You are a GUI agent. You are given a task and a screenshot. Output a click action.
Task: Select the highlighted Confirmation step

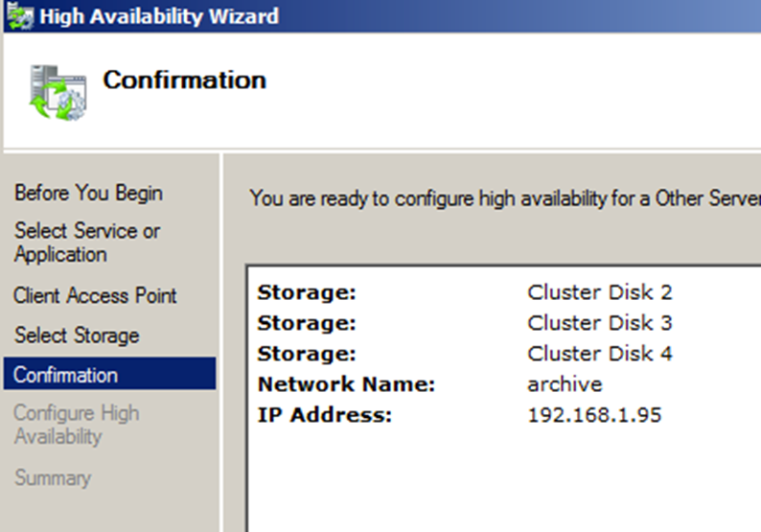tap(109, 374)
